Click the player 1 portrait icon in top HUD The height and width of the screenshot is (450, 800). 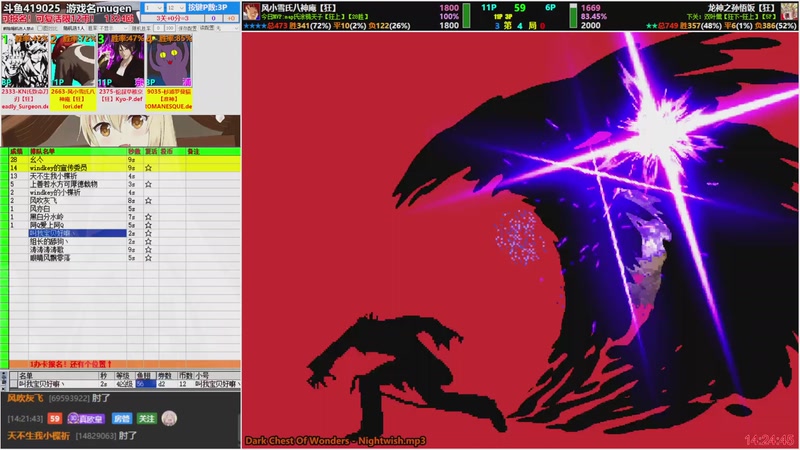(x=251, y=11)
